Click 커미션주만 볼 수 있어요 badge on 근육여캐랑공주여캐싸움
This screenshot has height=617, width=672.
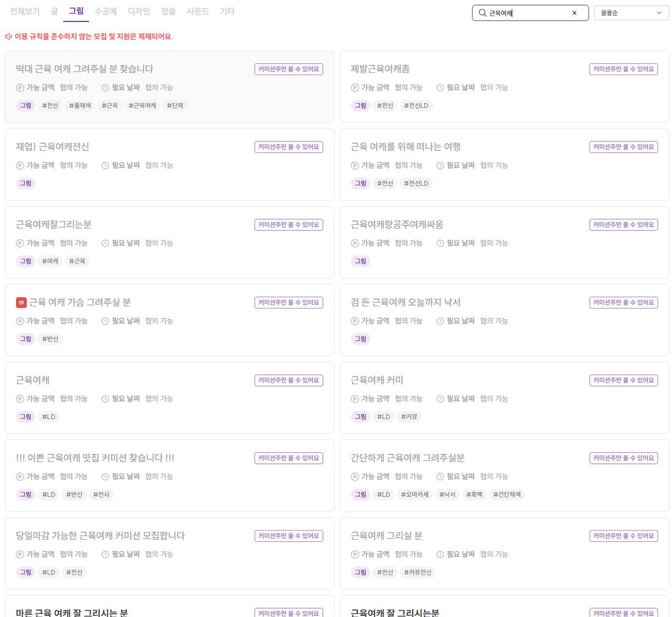tap(624, 225)
